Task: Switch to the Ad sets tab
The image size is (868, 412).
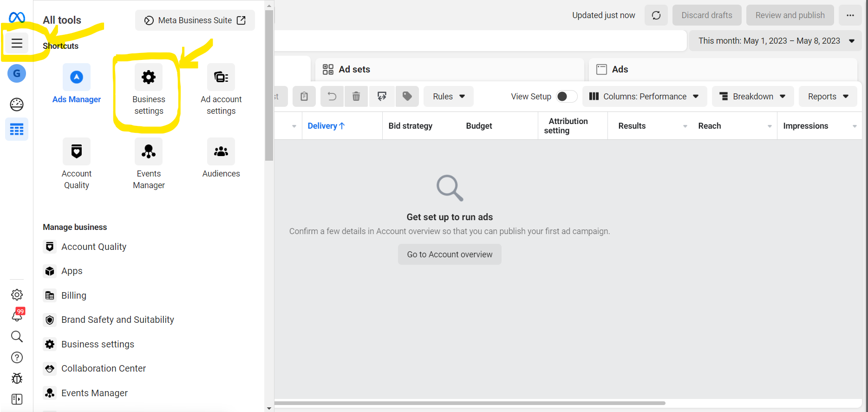Action: (x=450, y=69)
